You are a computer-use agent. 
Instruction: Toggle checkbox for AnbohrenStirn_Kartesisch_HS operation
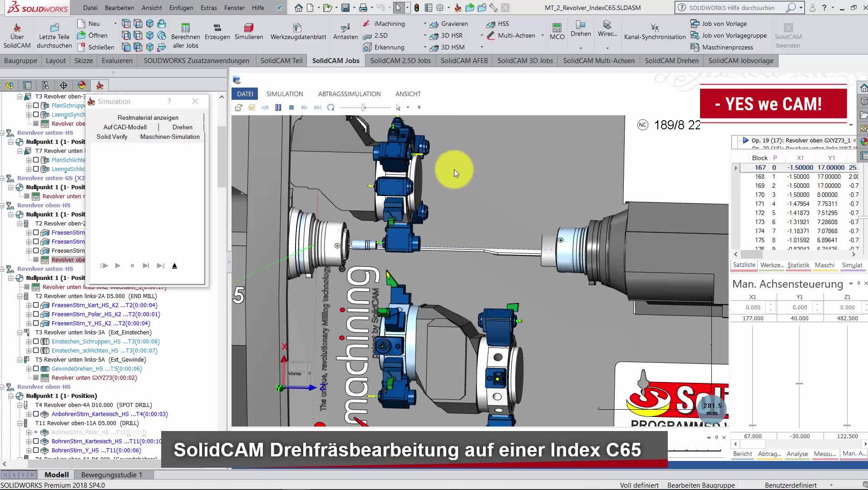pos(36,414)
